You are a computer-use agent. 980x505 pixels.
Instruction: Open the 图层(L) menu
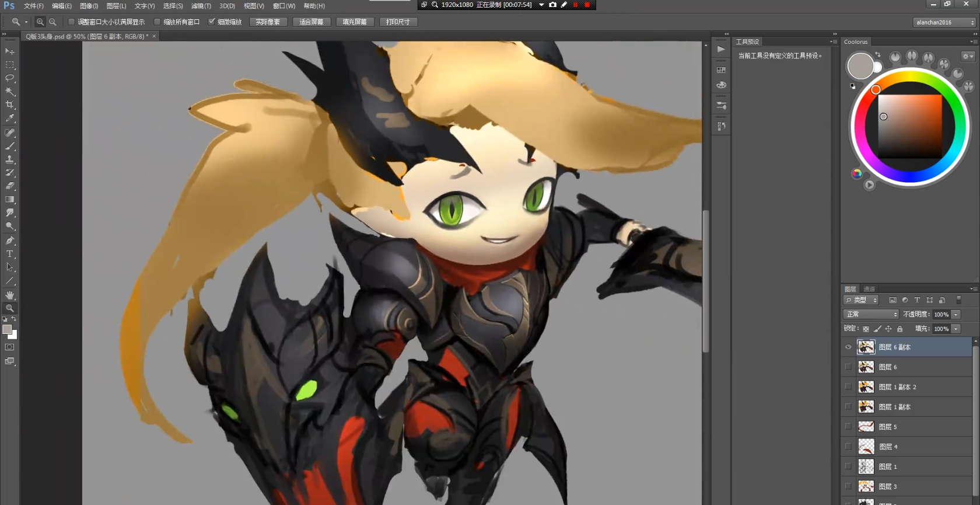pos(117,6)
